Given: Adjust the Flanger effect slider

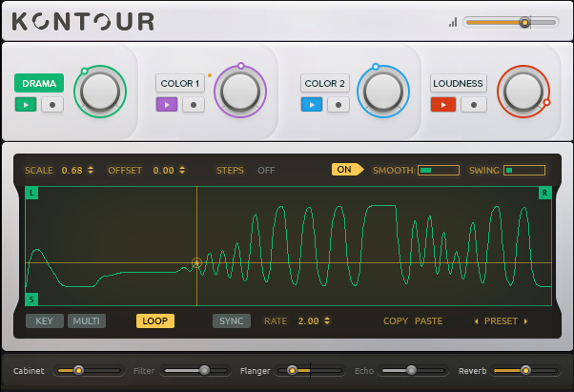Looking at the screenshot, I should tap(310, 371).
